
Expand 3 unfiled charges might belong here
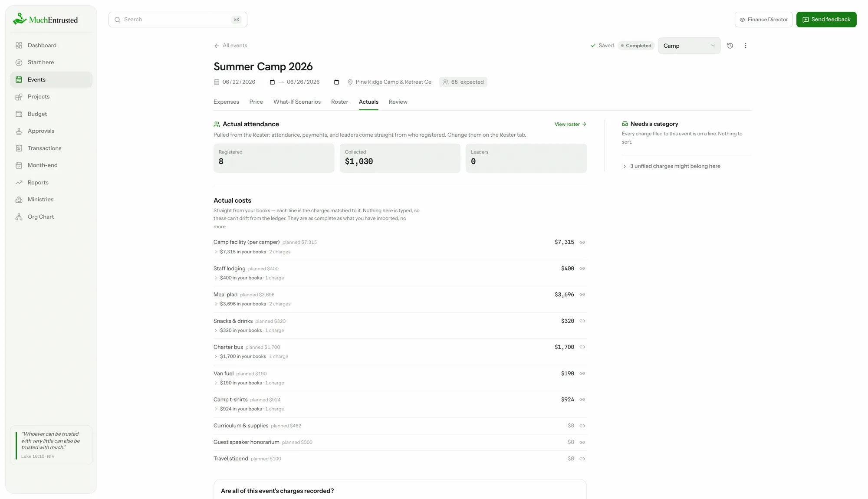671,166
